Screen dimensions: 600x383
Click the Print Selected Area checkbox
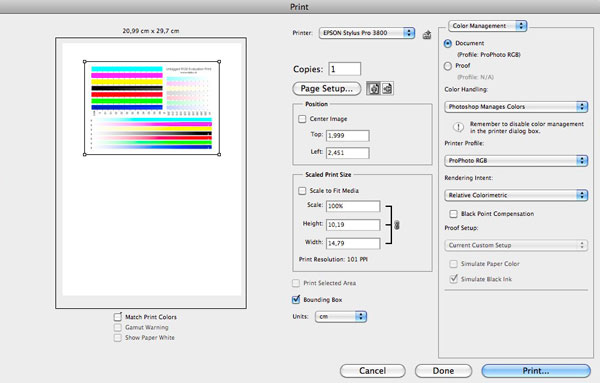[296, 283]
